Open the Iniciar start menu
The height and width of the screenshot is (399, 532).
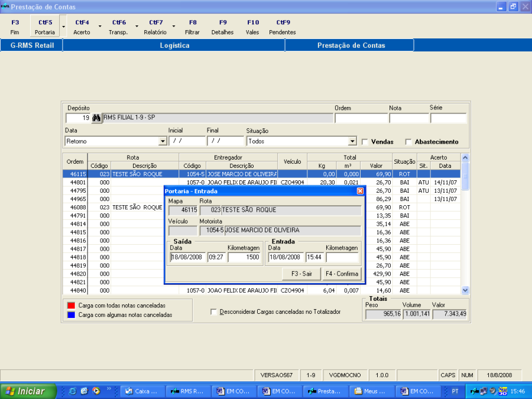pyautogui.click(x=28, y=391)
